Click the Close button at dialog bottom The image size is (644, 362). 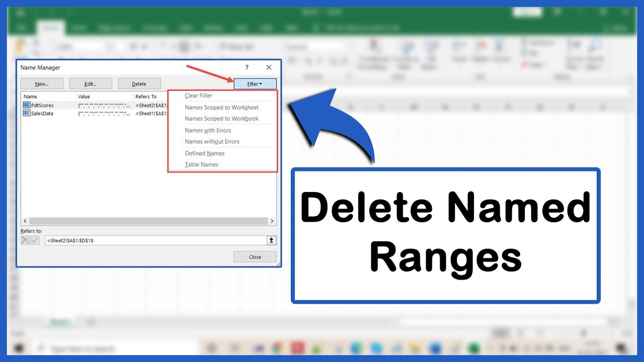coord(255,257)
